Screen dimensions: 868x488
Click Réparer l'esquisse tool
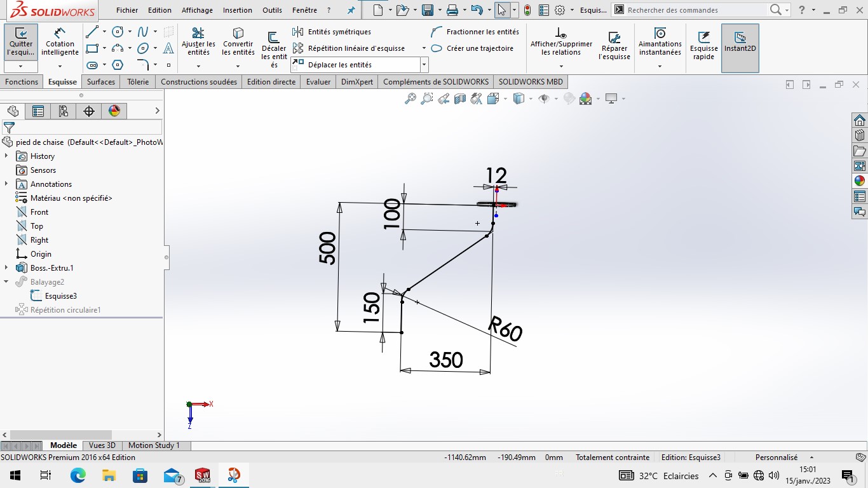click(x=614, y=46)
